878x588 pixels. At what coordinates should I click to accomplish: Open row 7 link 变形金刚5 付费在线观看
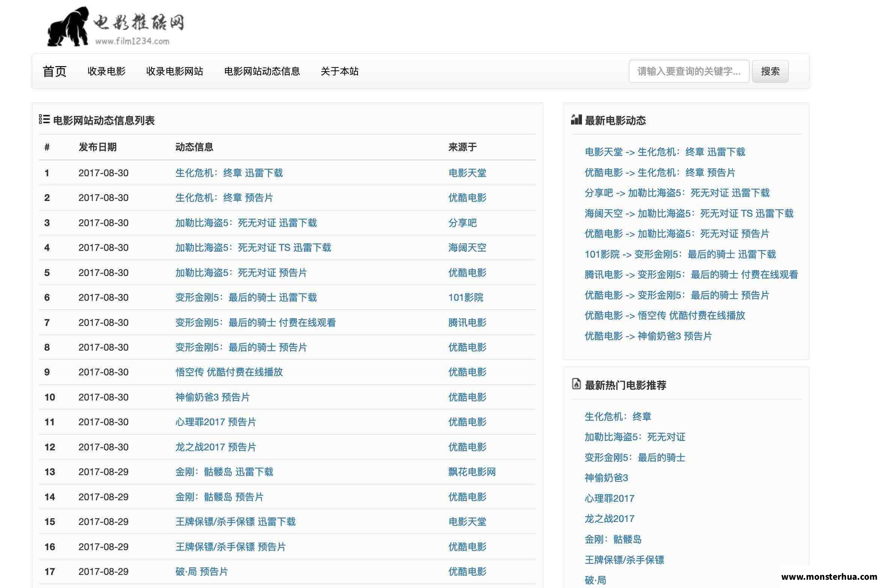coord(256,322)
